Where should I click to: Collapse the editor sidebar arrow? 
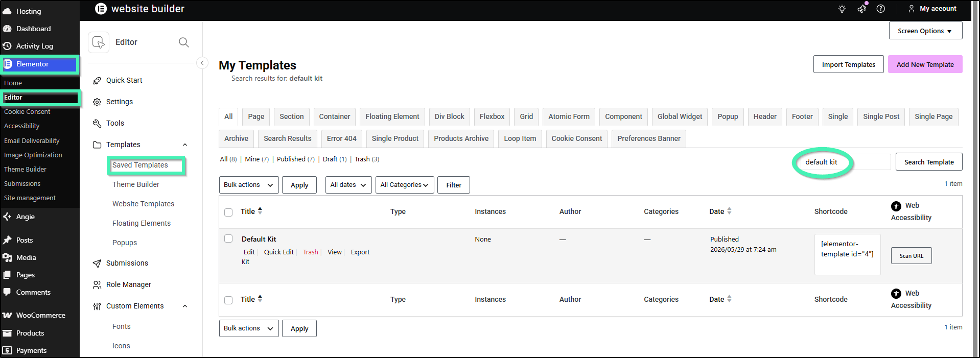pyautogui.click(x=202, y=63)
